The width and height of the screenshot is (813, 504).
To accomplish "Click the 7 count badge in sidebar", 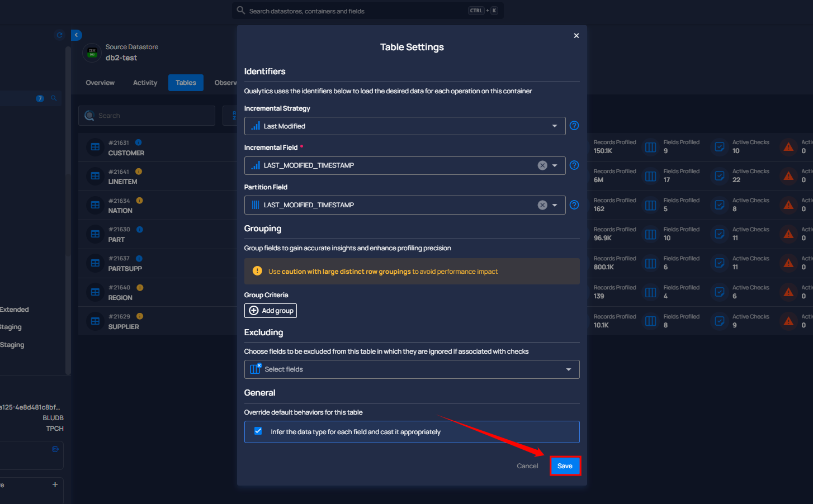I will 40,98.
